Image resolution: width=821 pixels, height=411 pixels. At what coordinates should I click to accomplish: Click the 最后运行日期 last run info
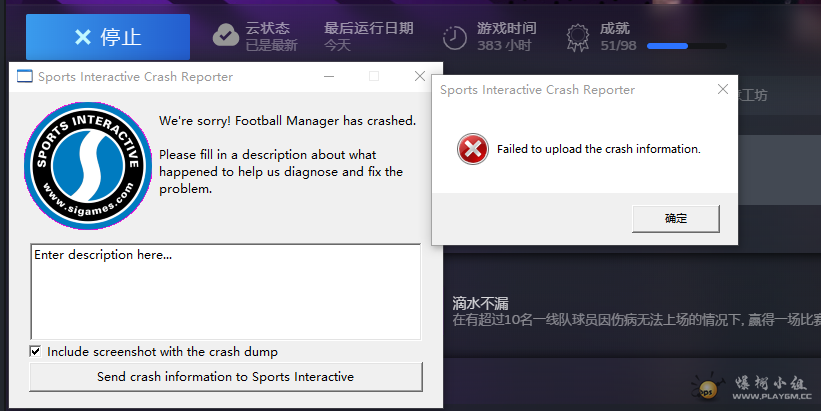[368, 37]
